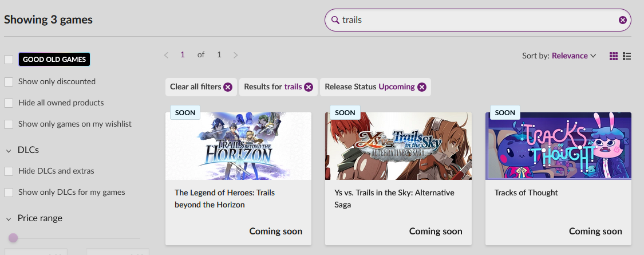Image resolution: width=644 pixels, height=255 pixels.
Task: Switch to list view layout
Action: click(x=627, y=56)
